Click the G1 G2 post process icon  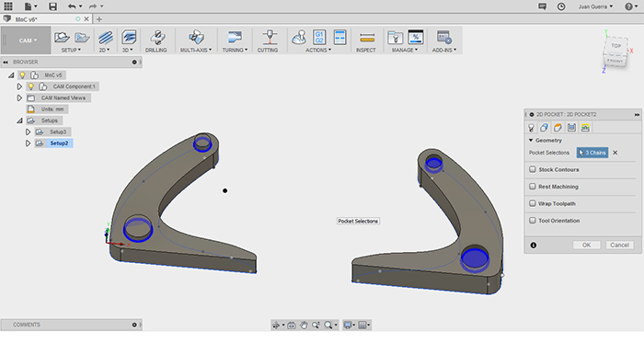click(319, 38)
